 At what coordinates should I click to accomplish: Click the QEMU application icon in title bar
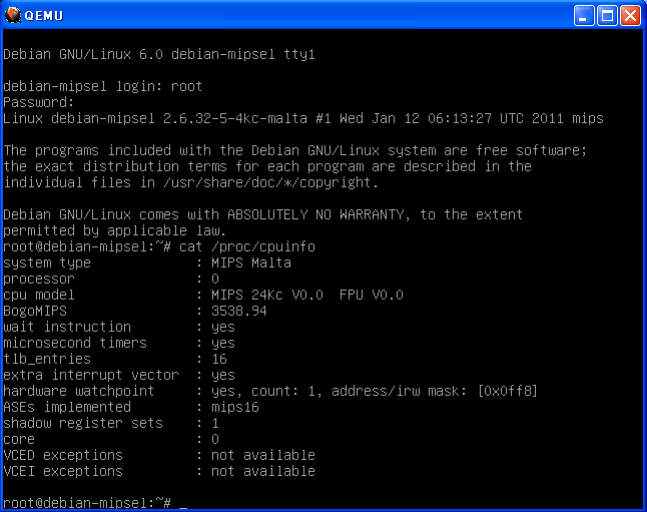(13, 15)
